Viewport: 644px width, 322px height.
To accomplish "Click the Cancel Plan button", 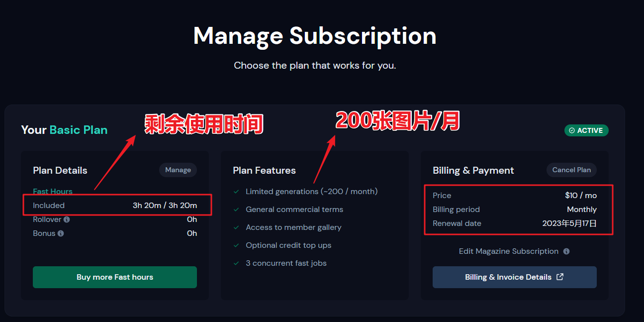I will [x=571, y=170].
